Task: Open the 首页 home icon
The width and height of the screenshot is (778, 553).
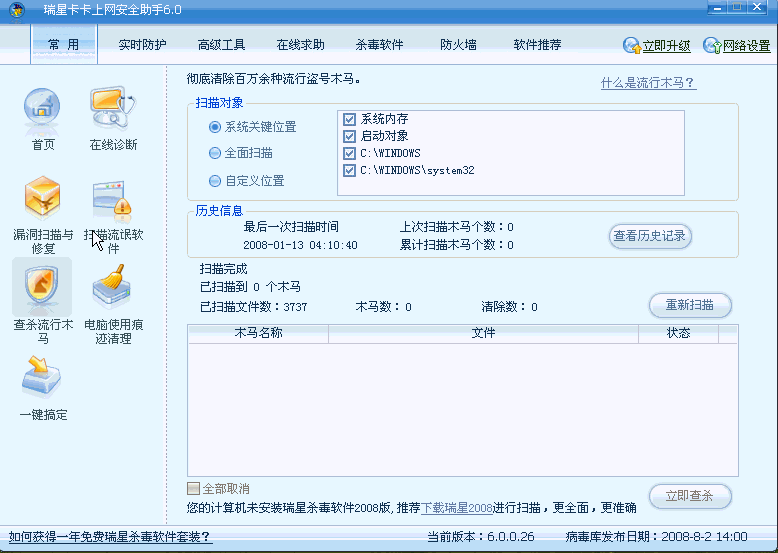Action: pyautogui.click(x=42, y=112)
